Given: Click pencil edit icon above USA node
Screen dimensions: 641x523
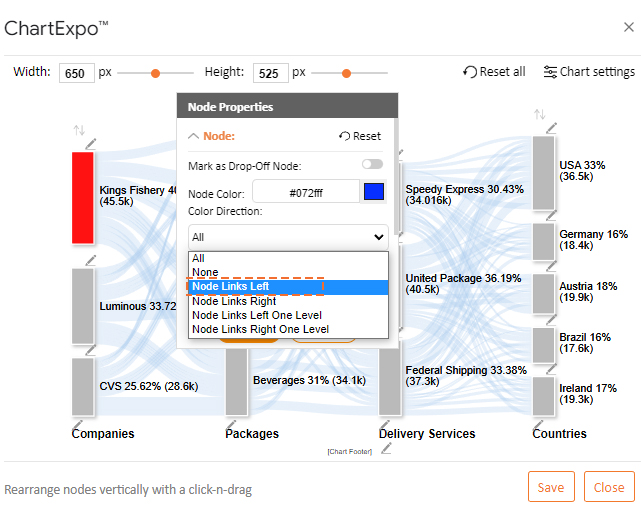Looking at the screenshot, I should tap(551, 129).
